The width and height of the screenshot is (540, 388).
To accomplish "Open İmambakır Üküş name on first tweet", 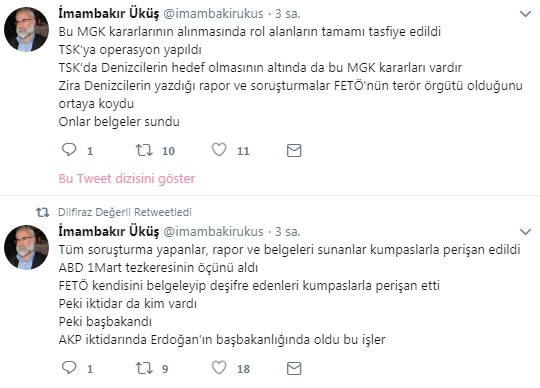I will (x=109, y=14).
